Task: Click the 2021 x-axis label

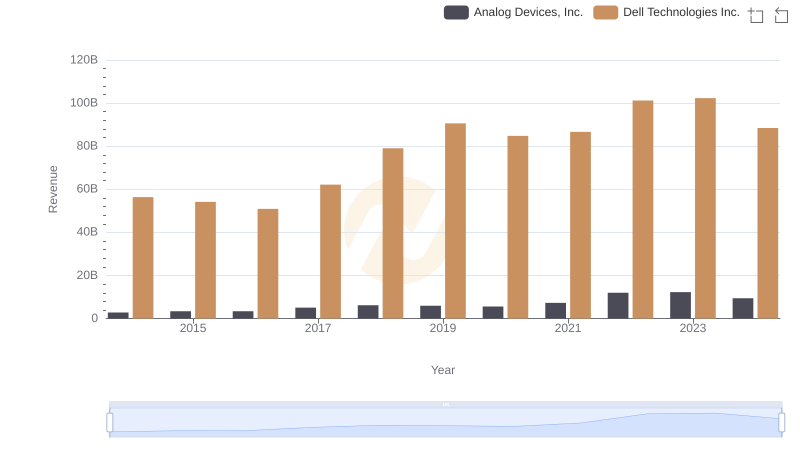Action: pos(568,328)
